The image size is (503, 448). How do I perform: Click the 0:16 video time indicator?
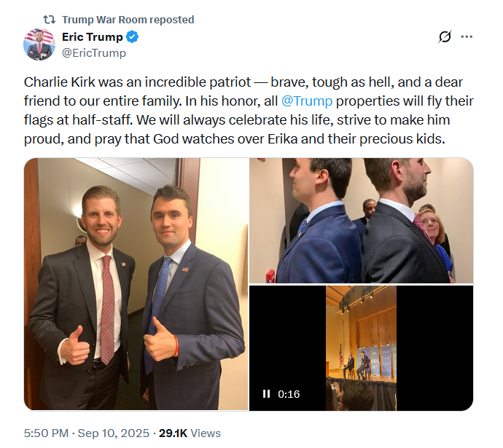click(x=289, y=394)
